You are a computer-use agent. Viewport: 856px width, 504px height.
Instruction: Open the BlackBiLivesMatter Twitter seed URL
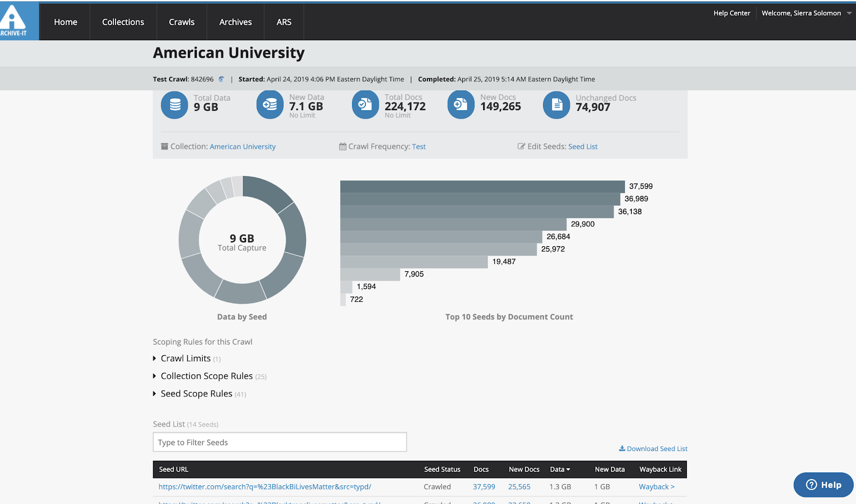(265, 487)
